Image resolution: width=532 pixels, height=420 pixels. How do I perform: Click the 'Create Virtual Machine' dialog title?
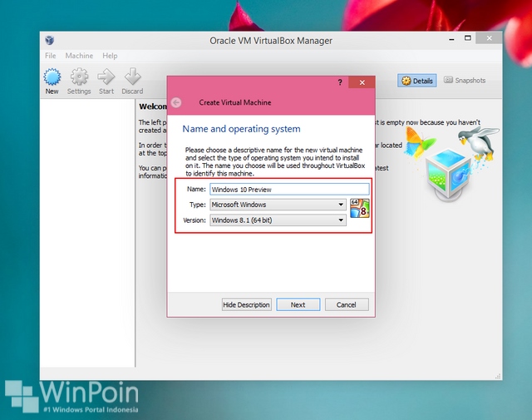[x=234, y=102]
